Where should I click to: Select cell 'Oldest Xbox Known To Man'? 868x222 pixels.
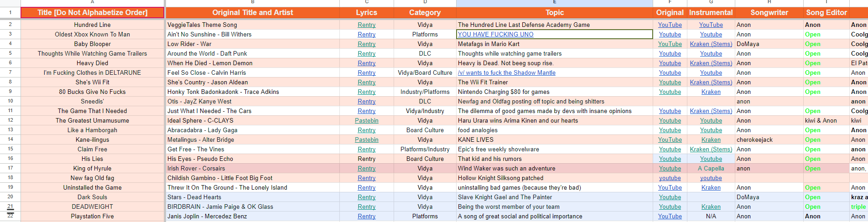(x=92, y=35)
